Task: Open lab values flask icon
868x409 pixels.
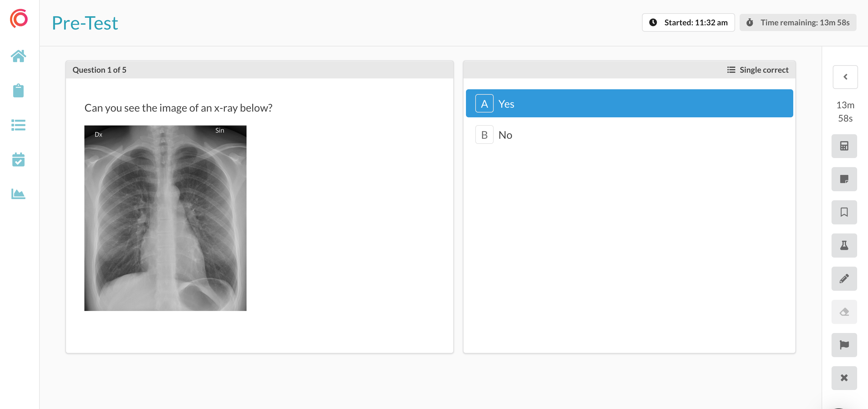Action: (844, 245)
